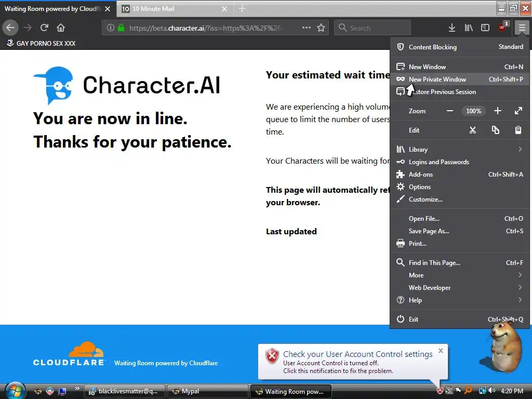Image resolution: width=532 pixels, height=399 pixels.
Task: Close the Waiting Room tab
Action: (108, 9)
